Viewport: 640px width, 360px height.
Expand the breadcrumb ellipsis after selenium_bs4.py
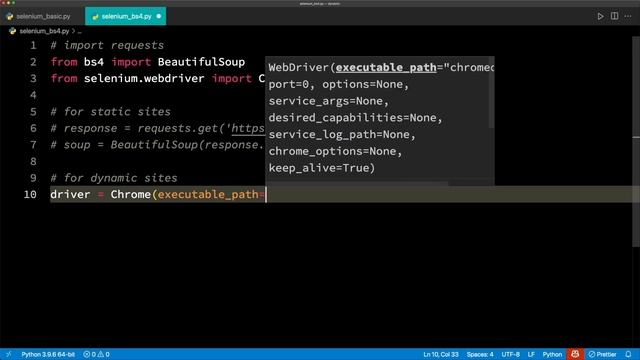click(80, 31)
